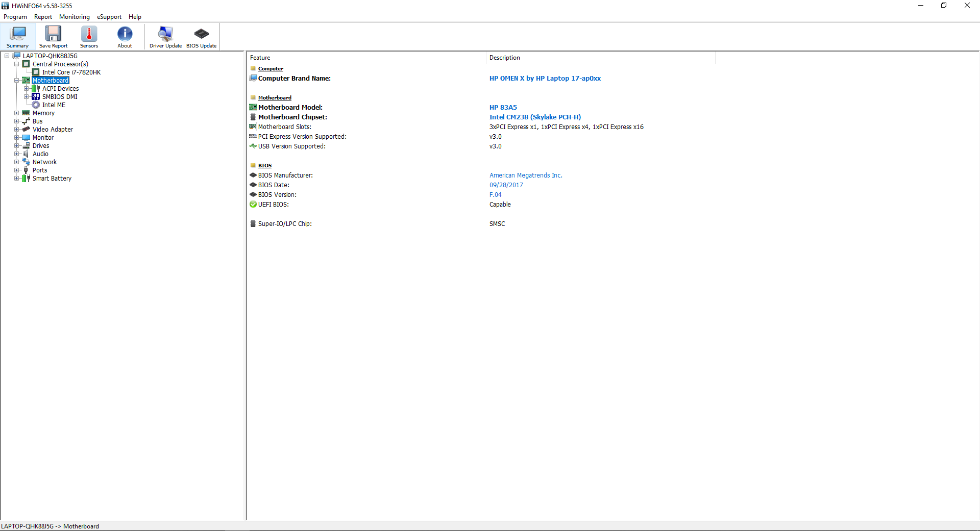Image resolution: width=980 pixels, height=531 pixels.
Task: Click the F.04 BIOS version value
Action: click(x=496, y=195)
